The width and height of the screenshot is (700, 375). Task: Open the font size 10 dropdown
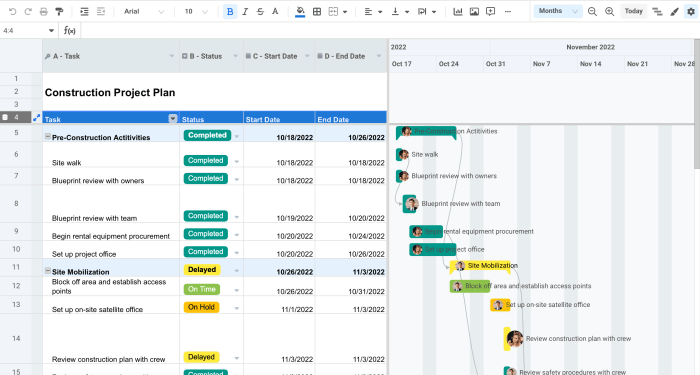point(196,12)
